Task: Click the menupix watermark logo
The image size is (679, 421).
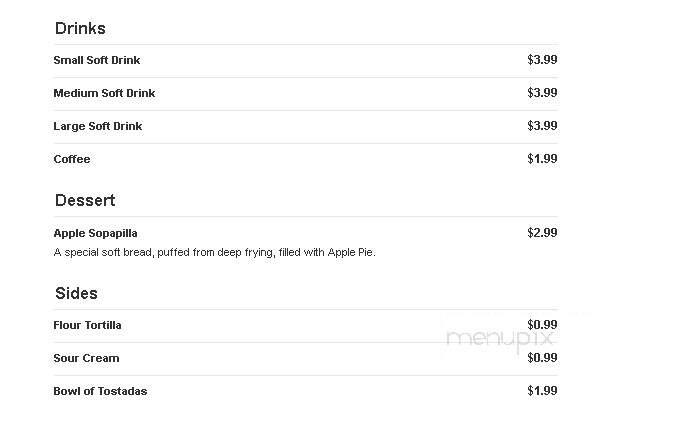Action: coord(500,339)
